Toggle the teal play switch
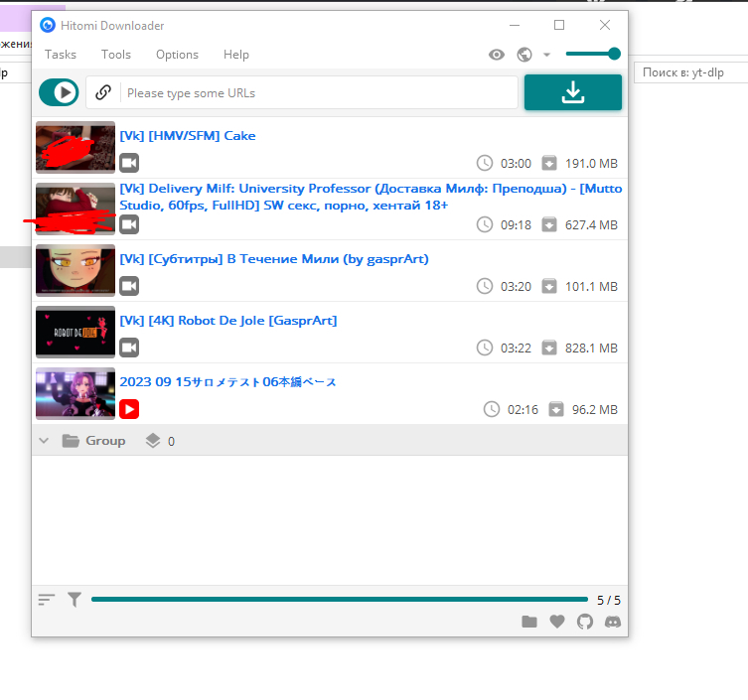Image resolution: width=748 pixels, height=700 pixels. tap(59, 92)
